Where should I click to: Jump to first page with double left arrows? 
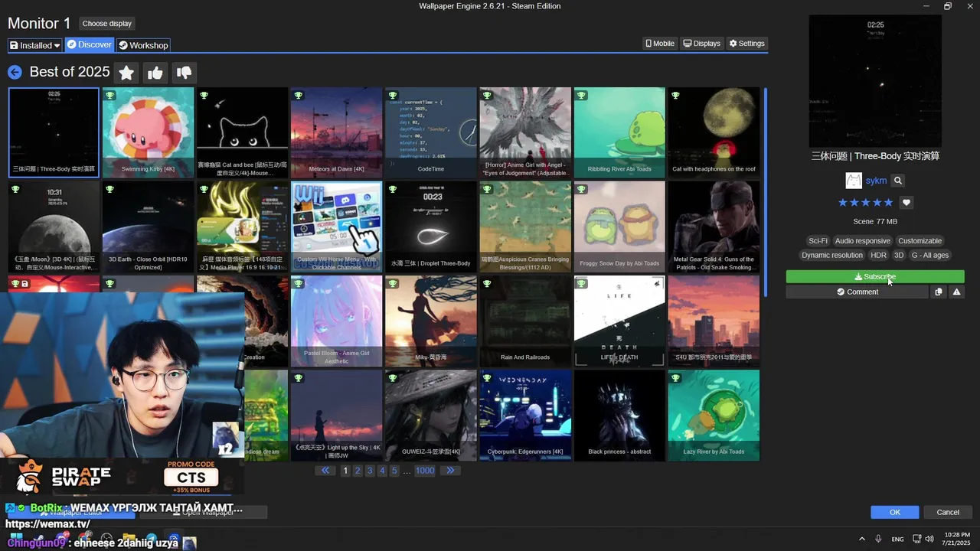325,471
